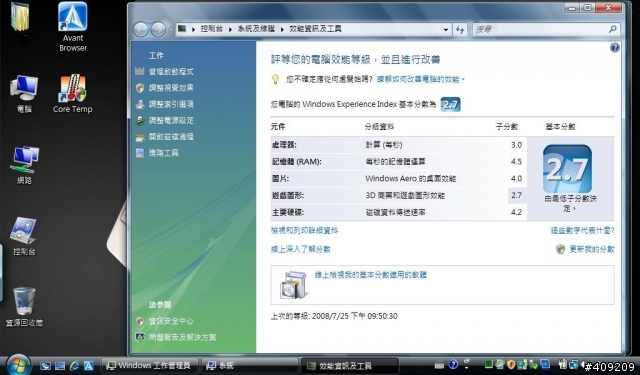The image size is (640, 375).
Task: Click the light bulb tip icon
Action: coord(276,79)
